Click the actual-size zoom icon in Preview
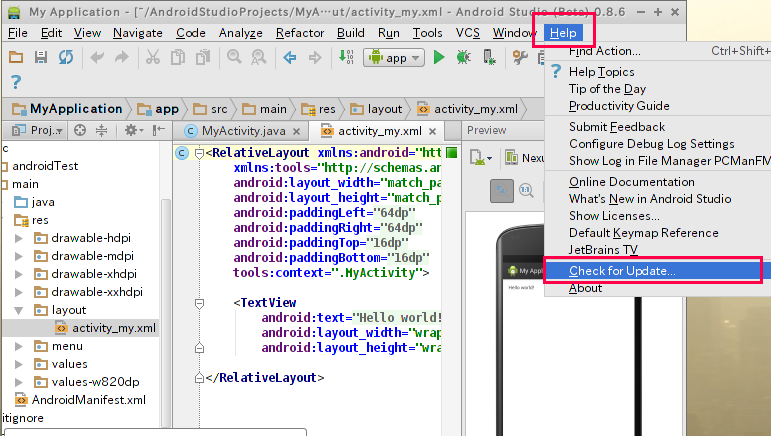This screenshot has width=771, height=436. (x=526, y=190)
